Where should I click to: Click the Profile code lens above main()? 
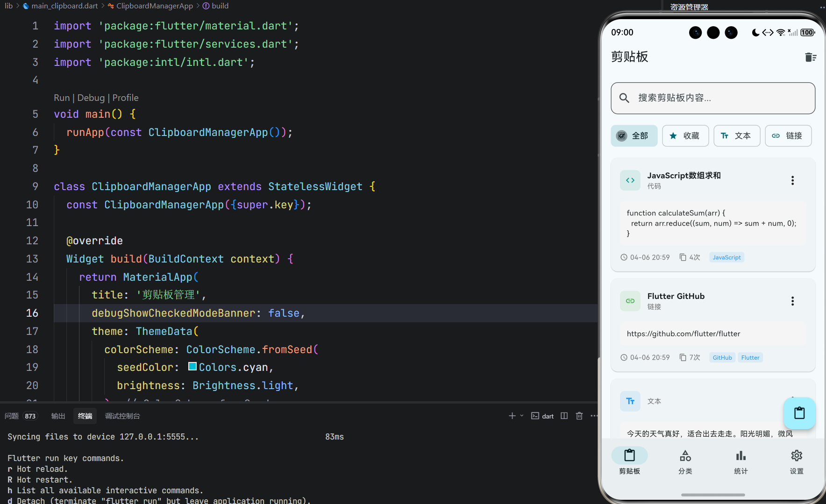click(x=125, y=98)
